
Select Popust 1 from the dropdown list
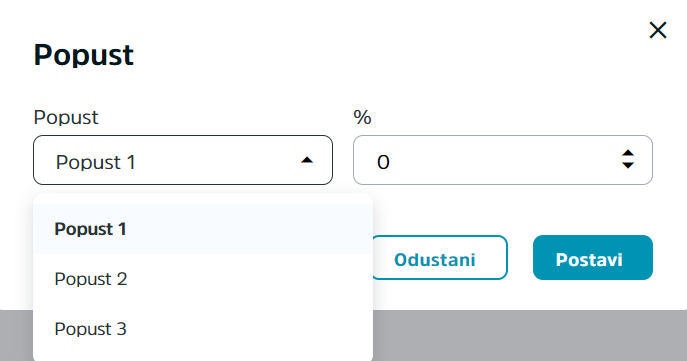coord(203,229)
